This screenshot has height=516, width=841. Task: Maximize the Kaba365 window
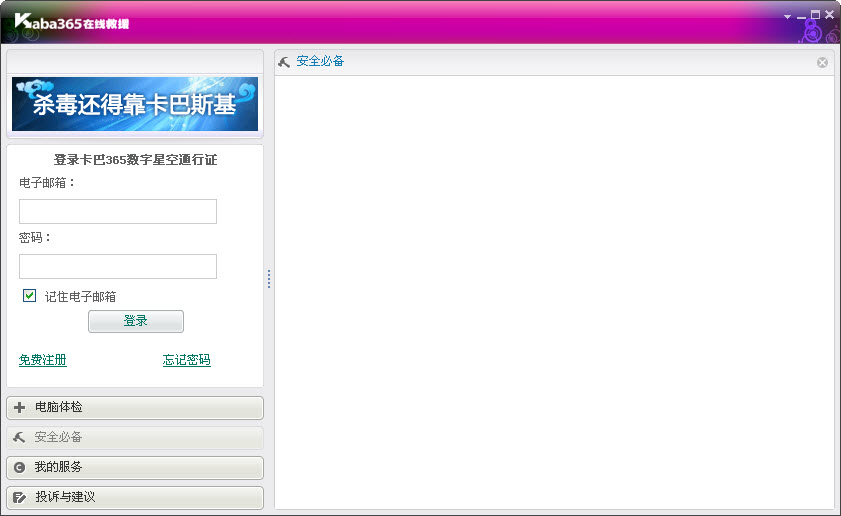click(815, 15)
